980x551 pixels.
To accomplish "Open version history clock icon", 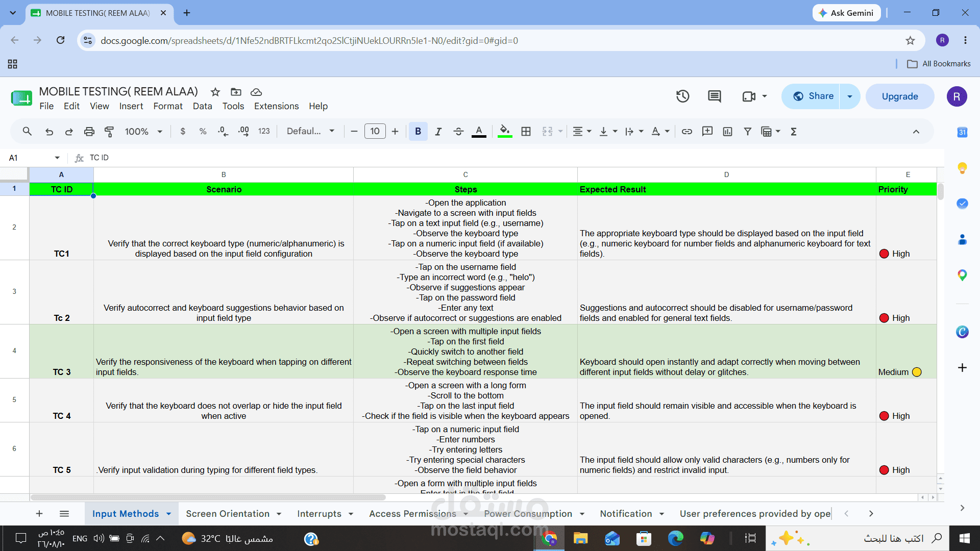I will 683,96.
